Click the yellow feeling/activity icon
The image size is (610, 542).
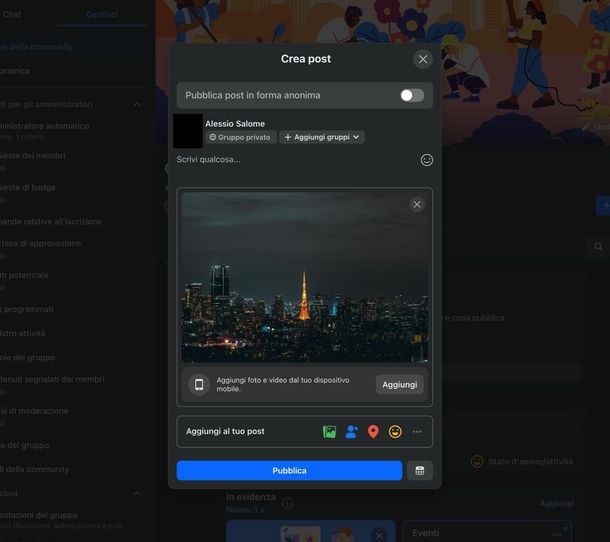[395, 431]
